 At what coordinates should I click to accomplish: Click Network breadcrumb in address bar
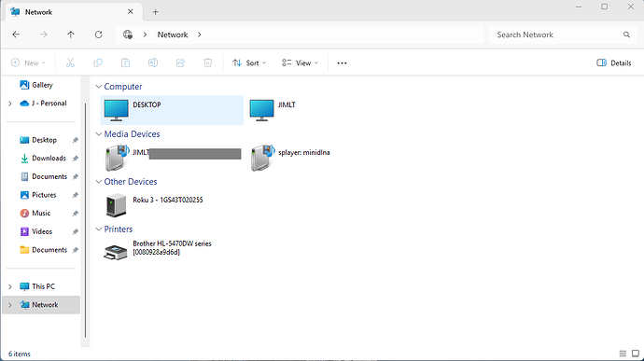(173, 35)
